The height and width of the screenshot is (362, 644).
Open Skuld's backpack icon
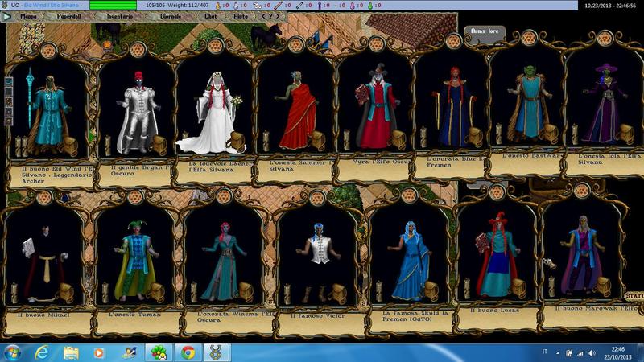(431, 290)
